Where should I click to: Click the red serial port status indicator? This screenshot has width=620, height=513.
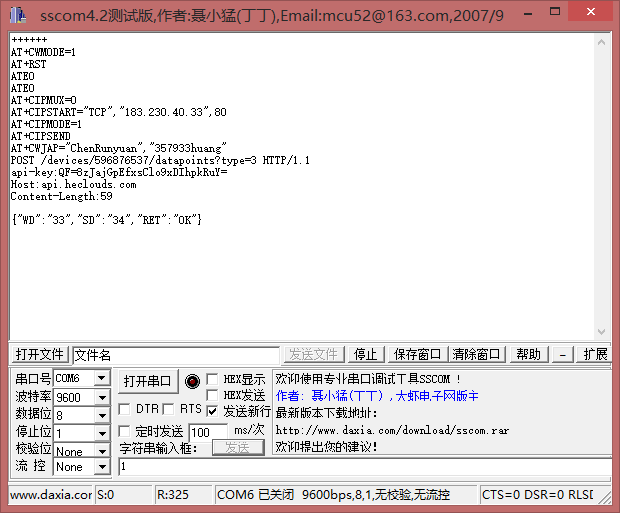[x=192, y=381]
